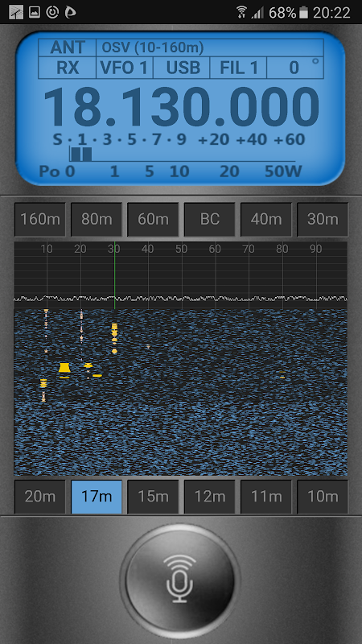
Task: Switch to the 40m band
Action: tap(266, 219)
